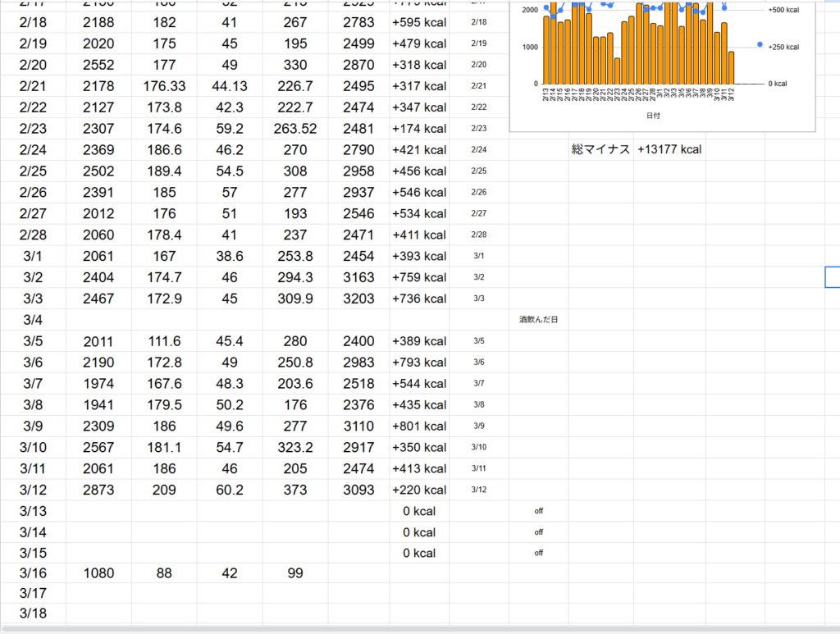Click the 3203 value in 3/3 row
The image size is (840, 634).
coord(358,299)
